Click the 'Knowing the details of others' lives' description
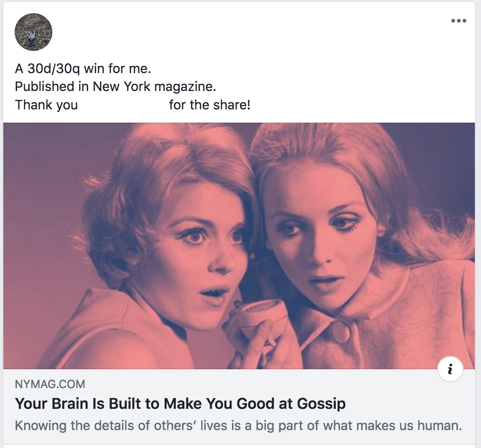 (x=238, y=426)
